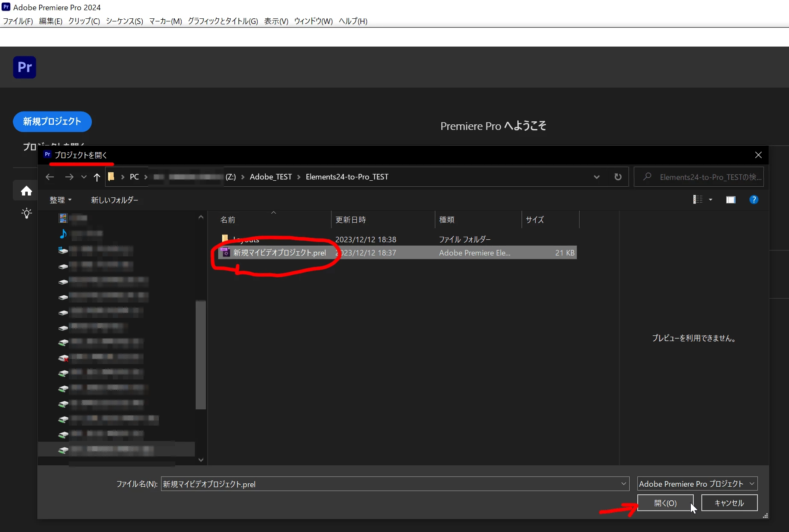Open the グラフィックとタイトル(G) menu
This screenshot has height=532, width=789.
(223, 21)
